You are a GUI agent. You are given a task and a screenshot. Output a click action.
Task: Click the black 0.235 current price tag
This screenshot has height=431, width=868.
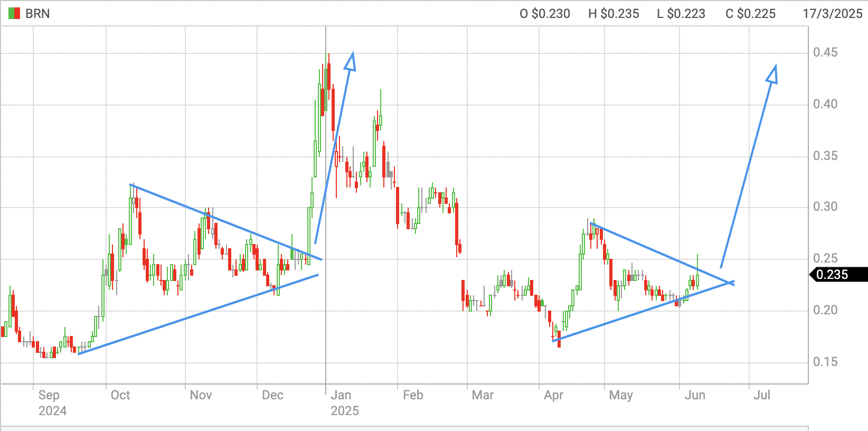[838, 275]
